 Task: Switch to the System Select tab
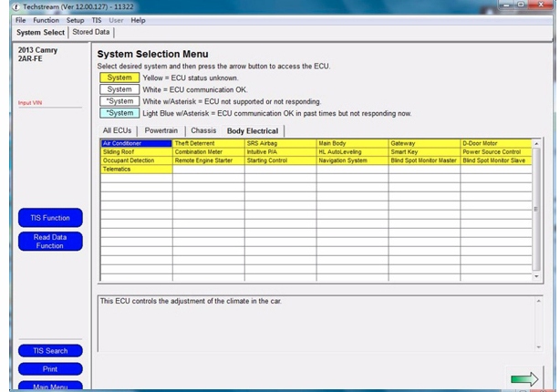pyautogui.click(x=40, y=32)
